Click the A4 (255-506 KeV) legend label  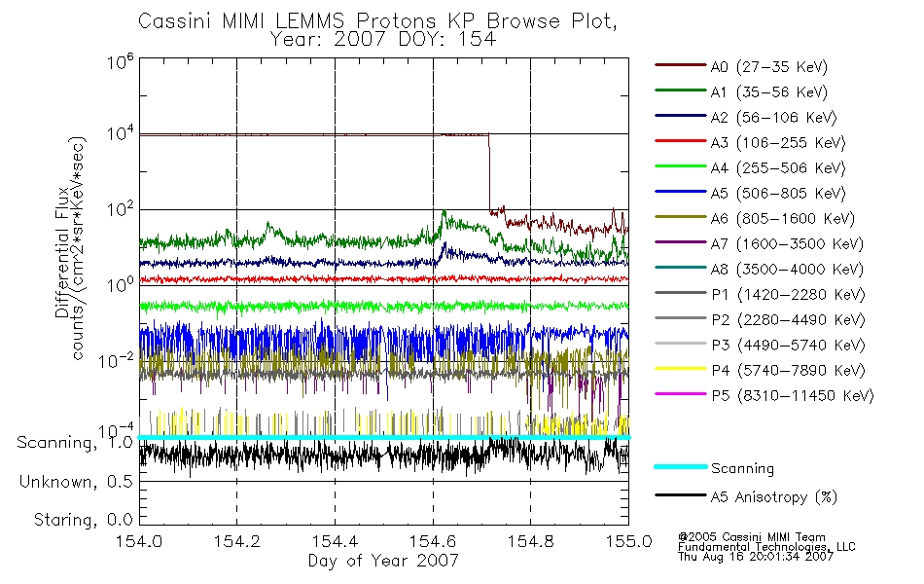point(778,168)
